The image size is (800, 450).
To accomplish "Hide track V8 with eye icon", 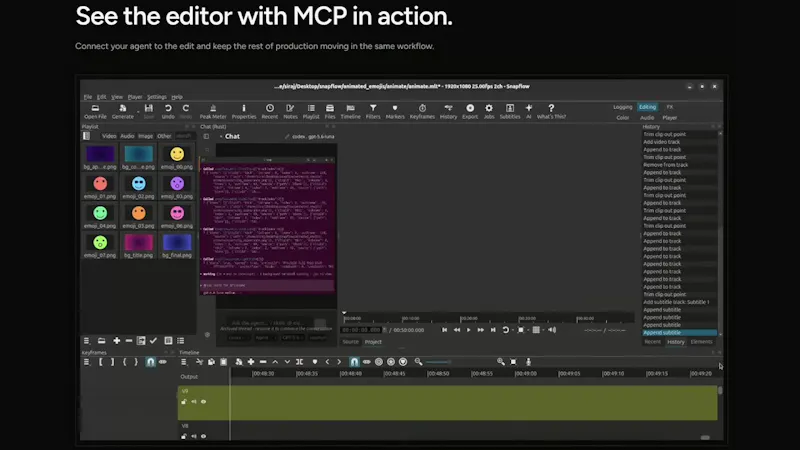I will [x=204, y=436].
